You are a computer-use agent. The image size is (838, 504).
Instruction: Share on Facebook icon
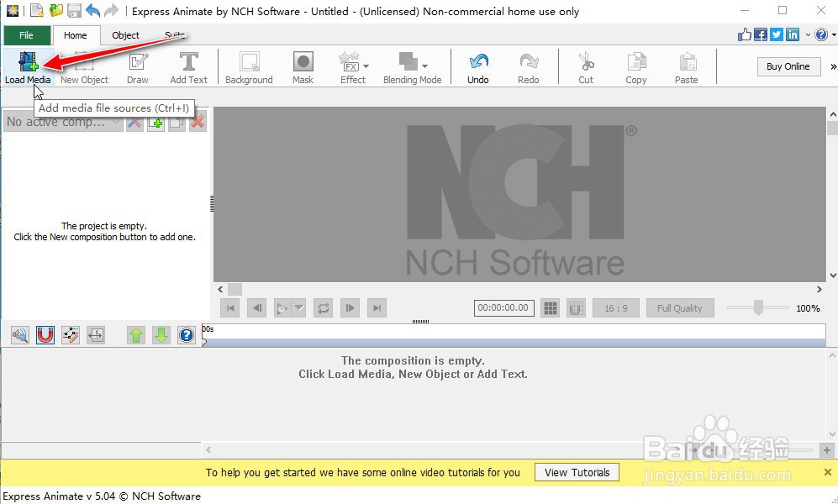tap(761, 34)
